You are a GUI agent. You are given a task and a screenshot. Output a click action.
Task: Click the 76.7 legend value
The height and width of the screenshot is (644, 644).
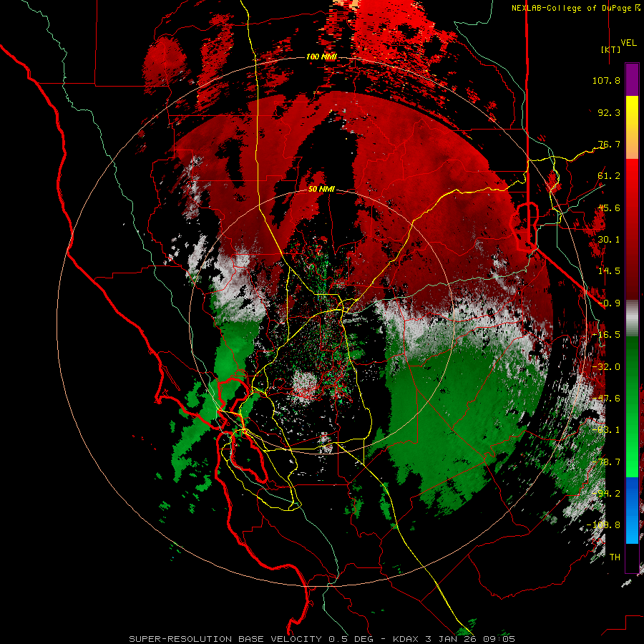pyautogui.click(x=609, y=144)
